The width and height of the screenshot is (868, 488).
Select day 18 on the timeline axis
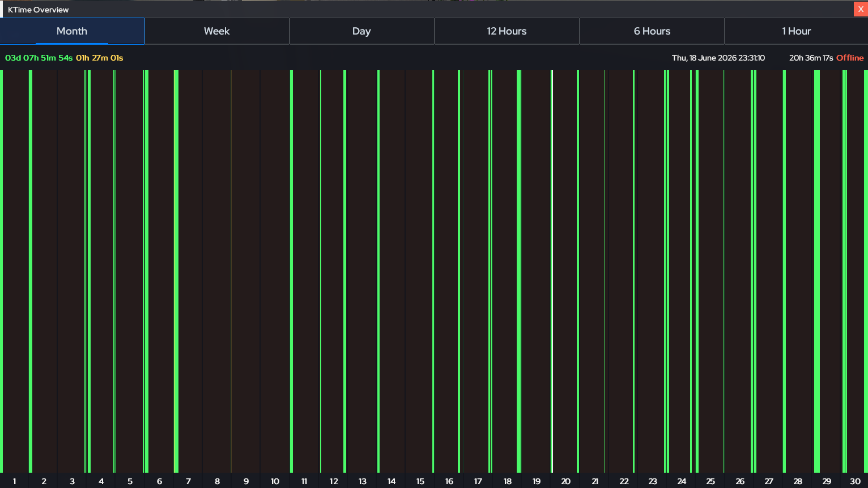pos(508,481)
